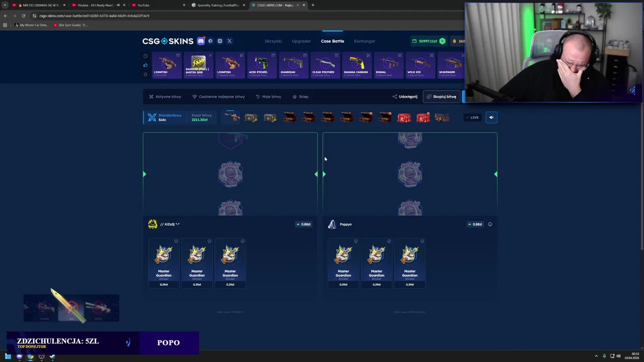Open Chrome apps grid in bookmarks bar
The height and width of the screenshot is (362, 644).
5,25
